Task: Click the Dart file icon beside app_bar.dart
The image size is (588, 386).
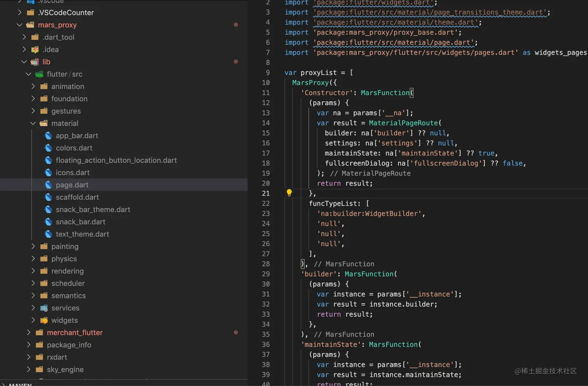Action: click(48, 135)
